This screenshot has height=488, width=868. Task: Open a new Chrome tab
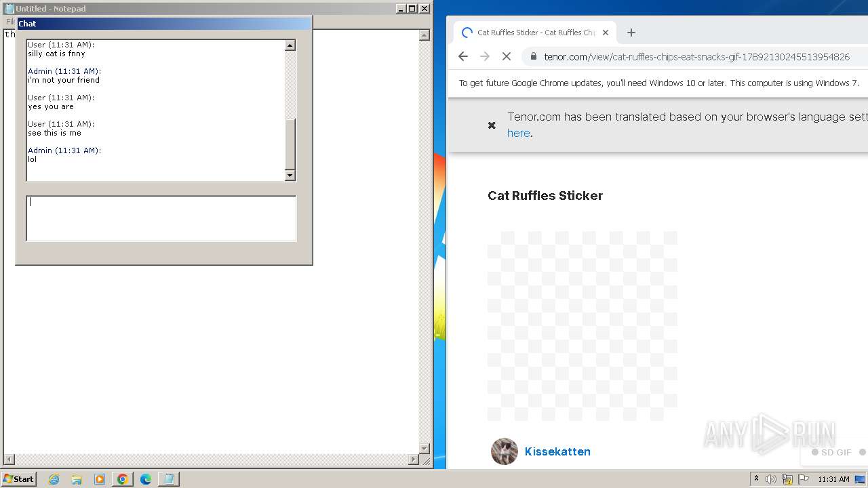pos(631,33)
